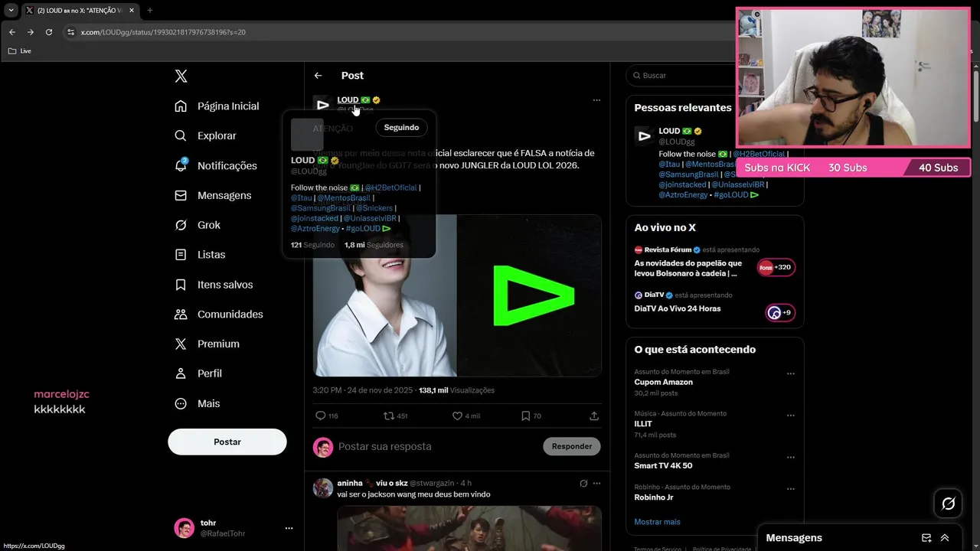This screenshot has height=551, width=980.
Task: Open account menu dots beside tohr
Action: pos(289,528)
